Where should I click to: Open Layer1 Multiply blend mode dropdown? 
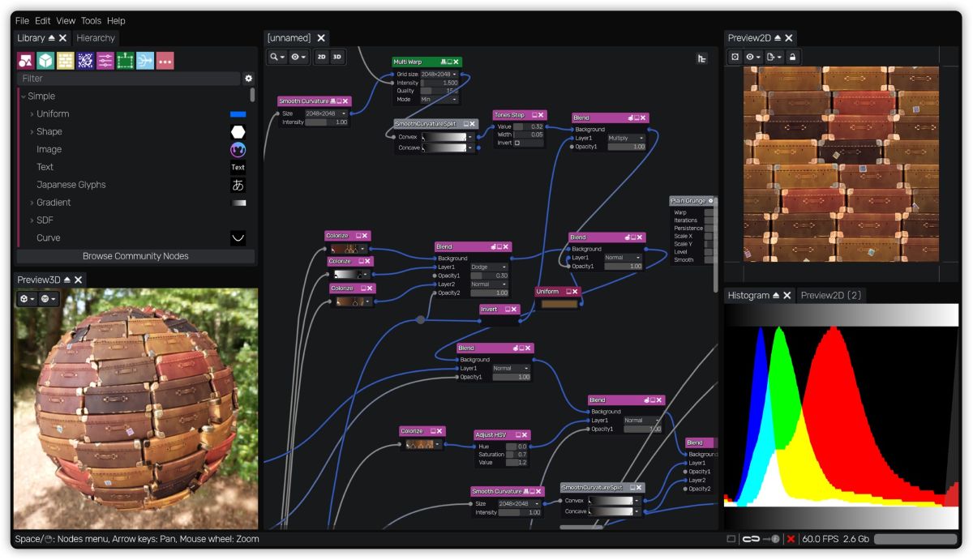click(626, 139)
